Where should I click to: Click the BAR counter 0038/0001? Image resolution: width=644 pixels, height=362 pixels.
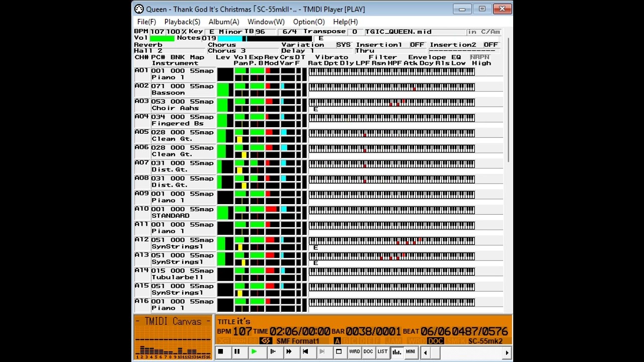click(x=373, y=331)
